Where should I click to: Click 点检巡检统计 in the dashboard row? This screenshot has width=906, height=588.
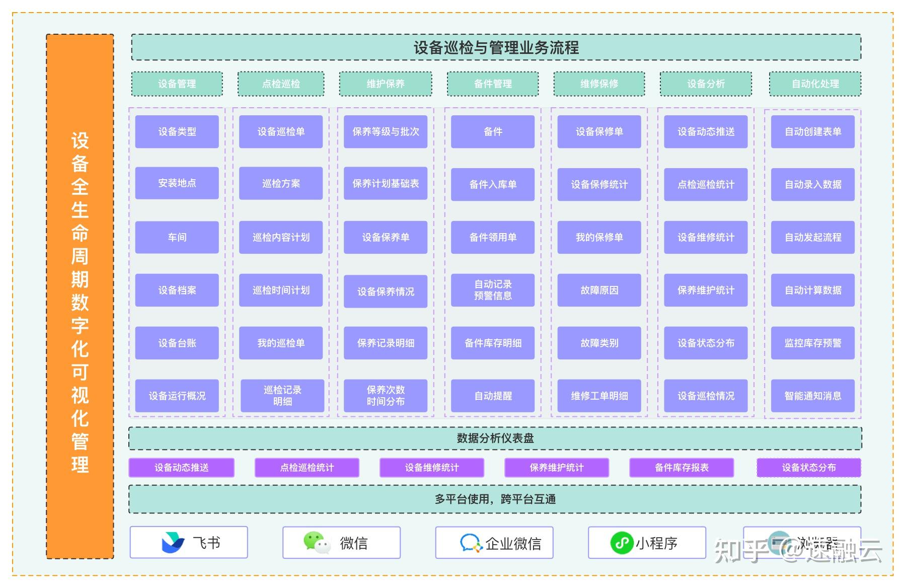[307, 468]
